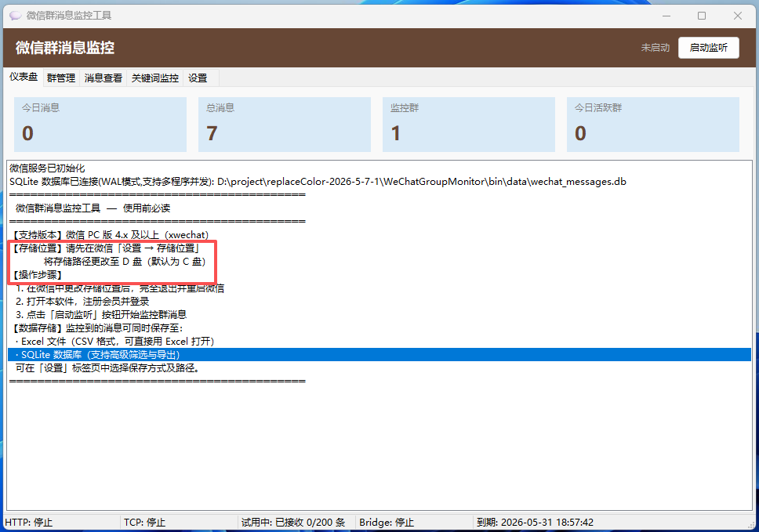Screen dimensions: 759x532
Task: Close the 微信群消息监控工具 window
Action: coord(738,16)
